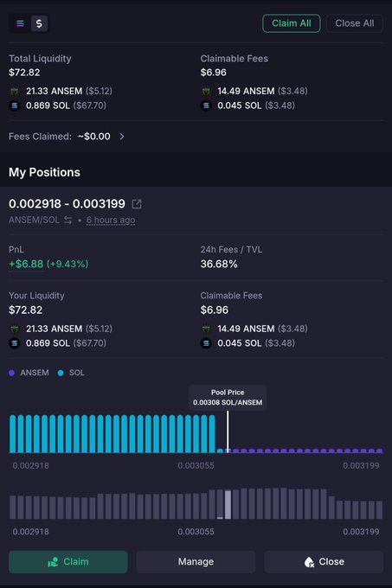392x588 pixels.
Task: Click the Close position button
Action: click(x=324, y=562)
